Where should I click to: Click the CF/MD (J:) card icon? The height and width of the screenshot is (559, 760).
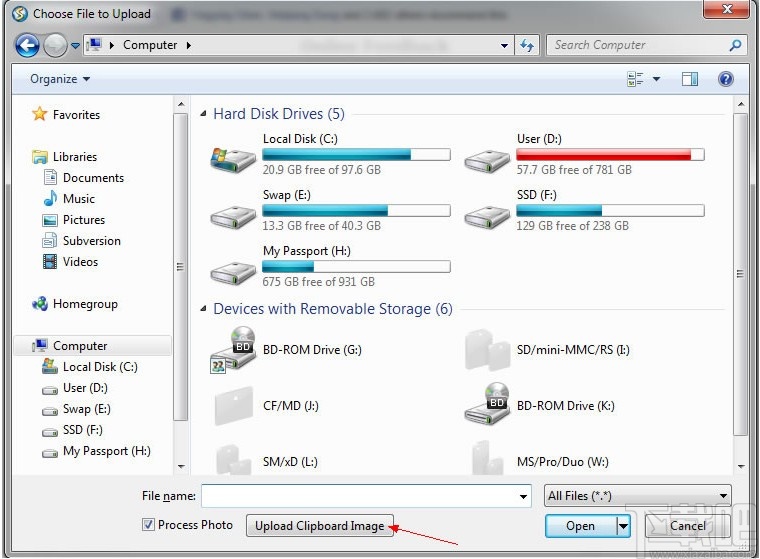(x=234, y=406)
